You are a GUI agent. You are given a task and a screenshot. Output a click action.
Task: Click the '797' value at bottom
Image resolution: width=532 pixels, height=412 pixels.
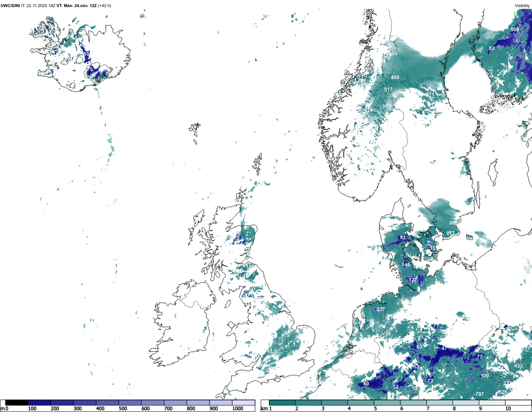tap(480, 394)
